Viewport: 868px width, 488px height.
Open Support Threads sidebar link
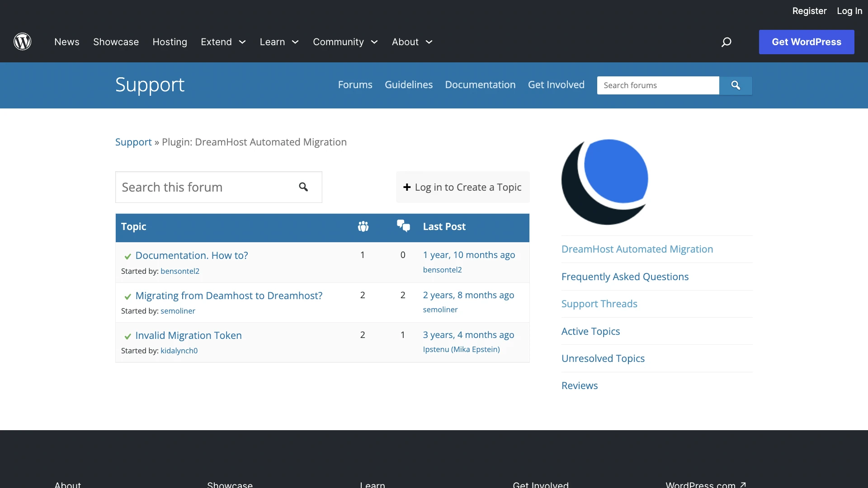599,304
